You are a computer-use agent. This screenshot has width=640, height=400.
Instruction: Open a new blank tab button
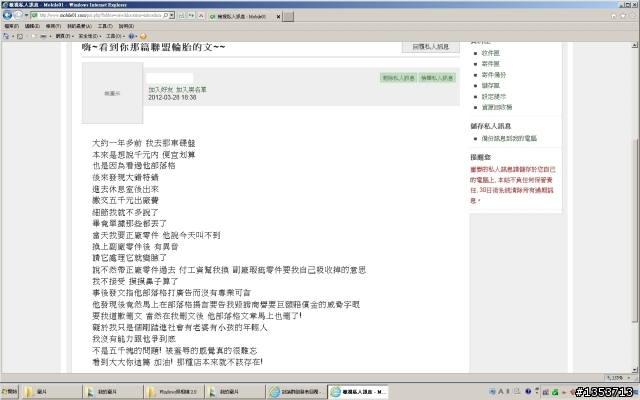[288, 16]
